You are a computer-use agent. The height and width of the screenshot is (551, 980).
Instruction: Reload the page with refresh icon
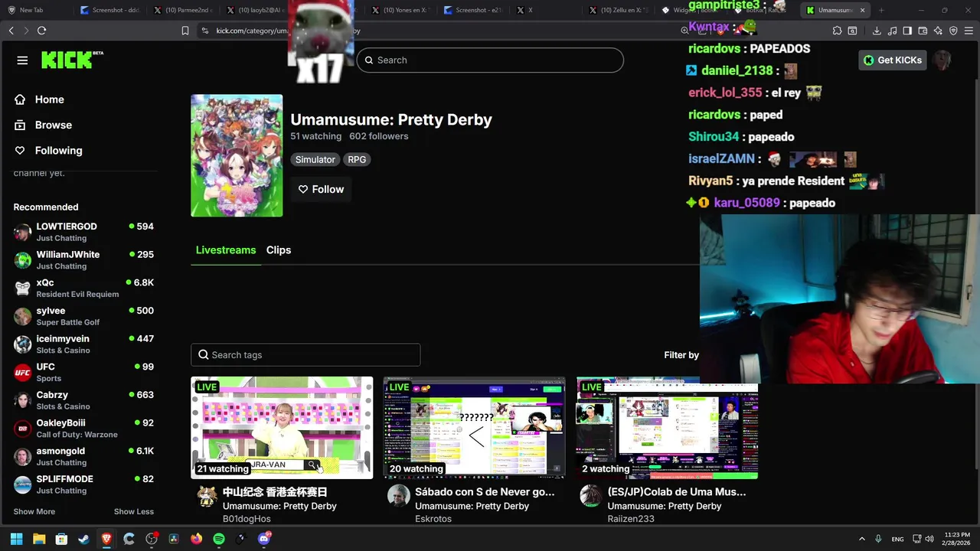41,31
